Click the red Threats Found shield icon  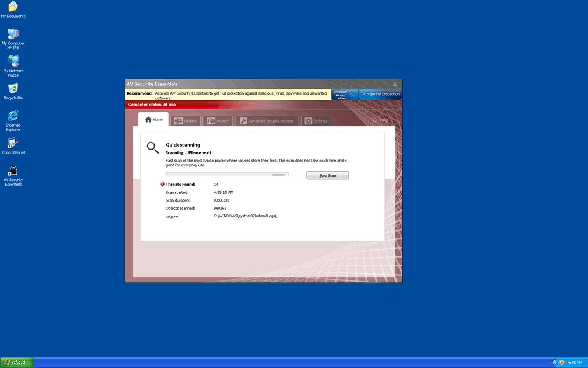[163, 185]
